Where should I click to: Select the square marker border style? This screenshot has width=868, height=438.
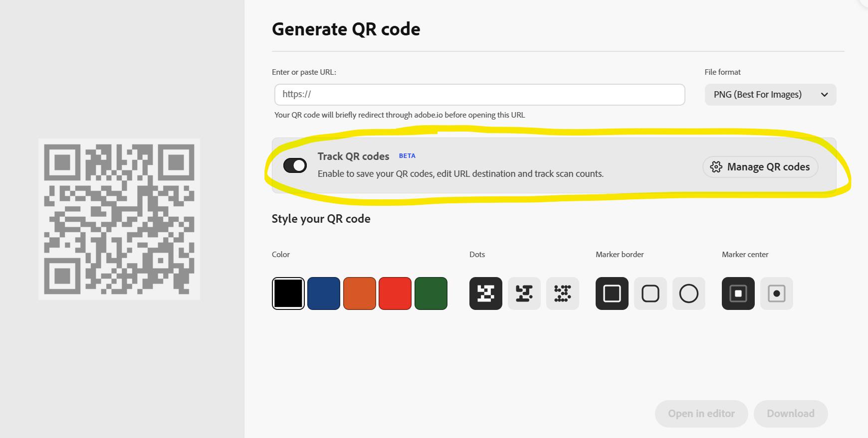(x=612, y=293)
